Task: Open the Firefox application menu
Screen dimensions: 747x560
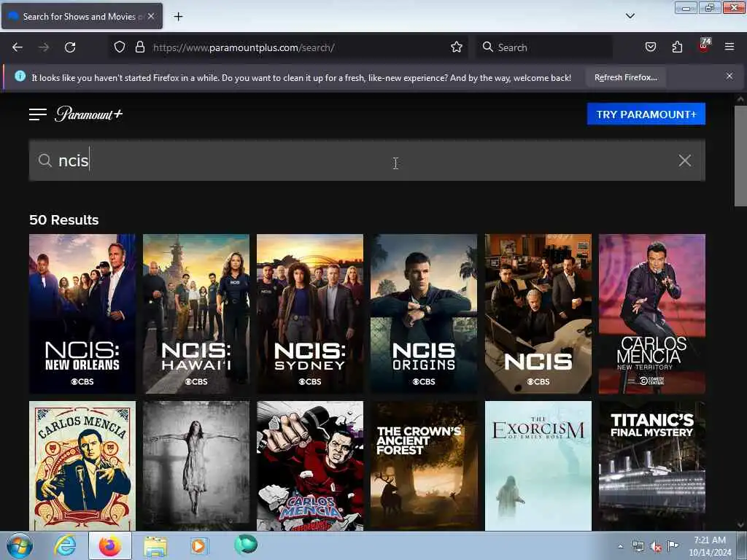Action: click(x=729, y=47)
